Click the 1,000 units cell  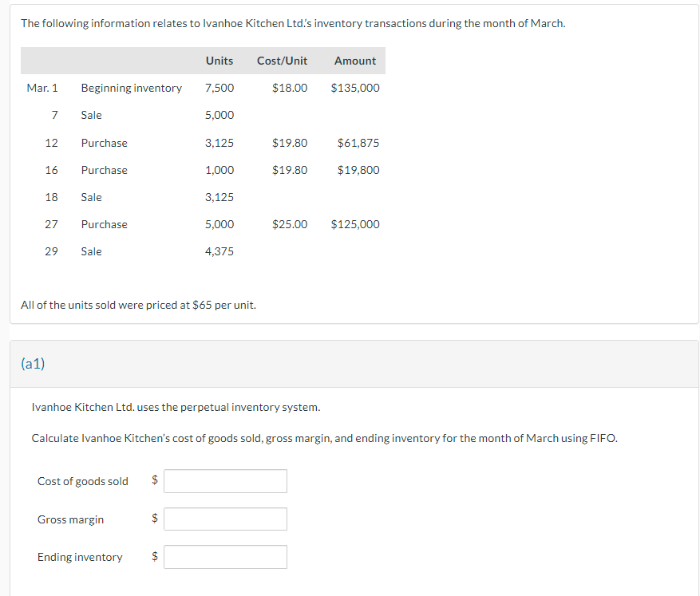(x=219, y=170)
